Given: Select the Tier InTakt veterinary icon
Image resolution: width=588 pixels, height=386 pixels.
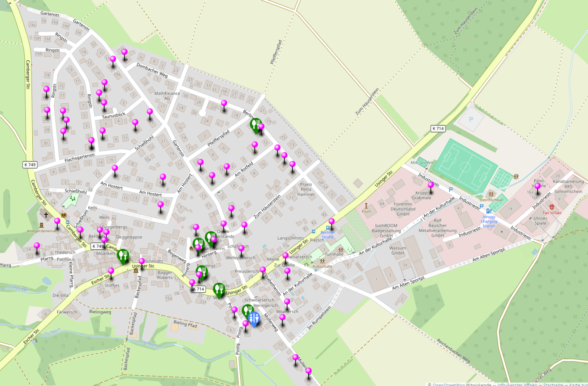Looking at the screenshot, I should (x=552, y=207).
